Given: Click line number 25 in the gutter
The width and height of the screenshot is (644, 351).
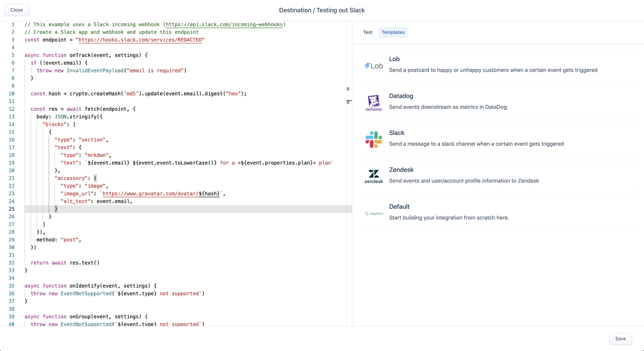Looking at the screenshot, I should point(12,209).
